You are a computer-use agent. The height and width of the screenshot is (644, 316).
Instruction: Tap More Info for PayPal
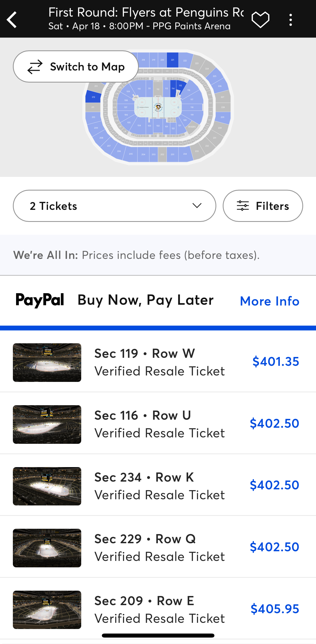pyautogui.click(x=269, y=301)
